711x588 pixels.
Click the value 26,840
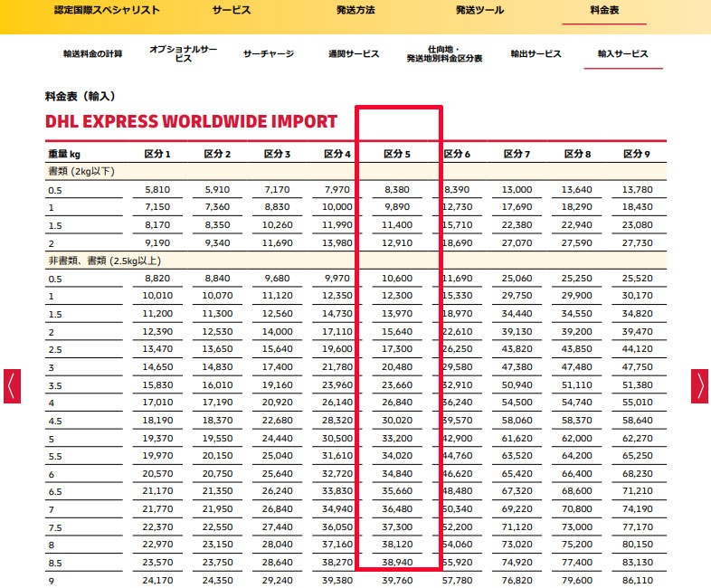[397, 403]
